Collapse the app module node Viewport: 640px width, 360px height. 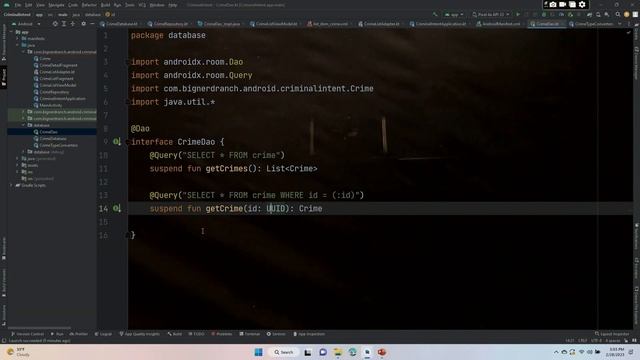11,32
